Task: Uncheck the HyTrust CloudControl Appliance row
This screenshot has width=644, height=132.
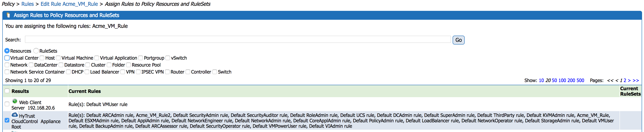Action: tap(7, 120)
